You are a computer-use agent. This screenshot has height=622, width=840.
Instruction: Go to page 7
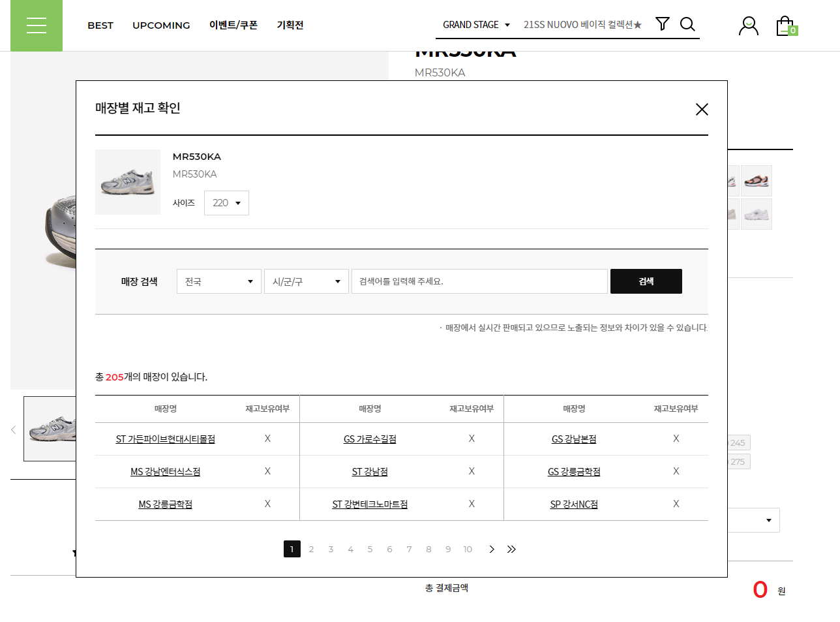[410, 549]
